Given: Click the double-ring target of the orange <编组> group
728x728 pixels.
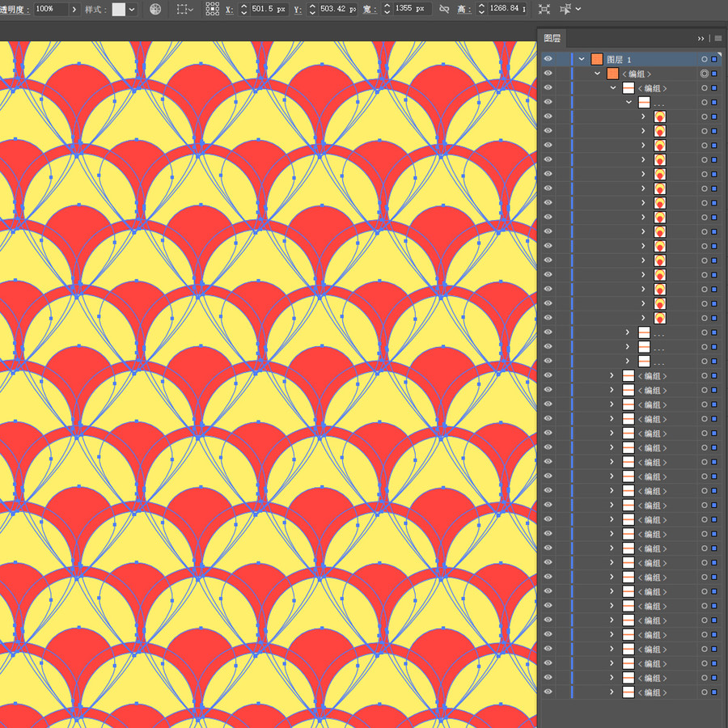Looking at the screenshot, I should point(705,74).
